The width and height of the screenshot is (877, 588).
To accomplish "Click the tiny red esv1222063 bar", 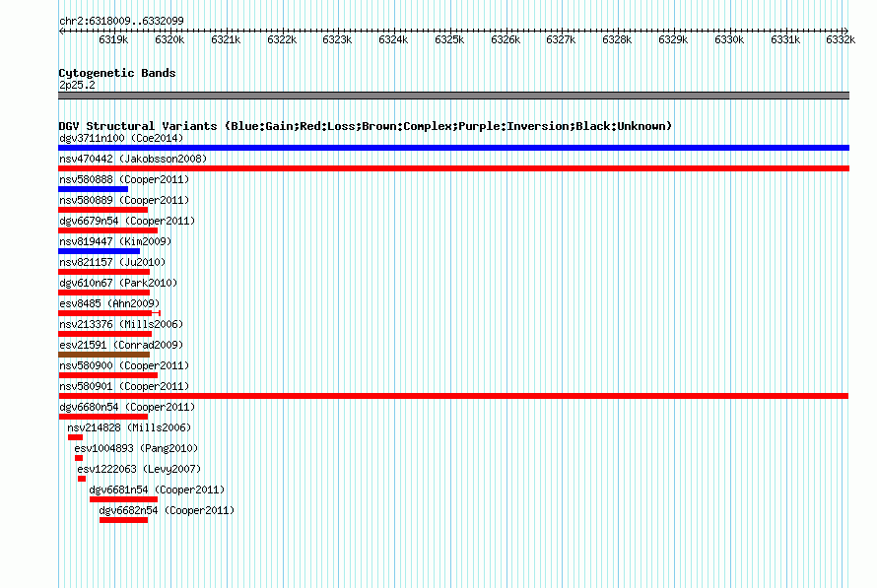I will (x=82, y=479).
